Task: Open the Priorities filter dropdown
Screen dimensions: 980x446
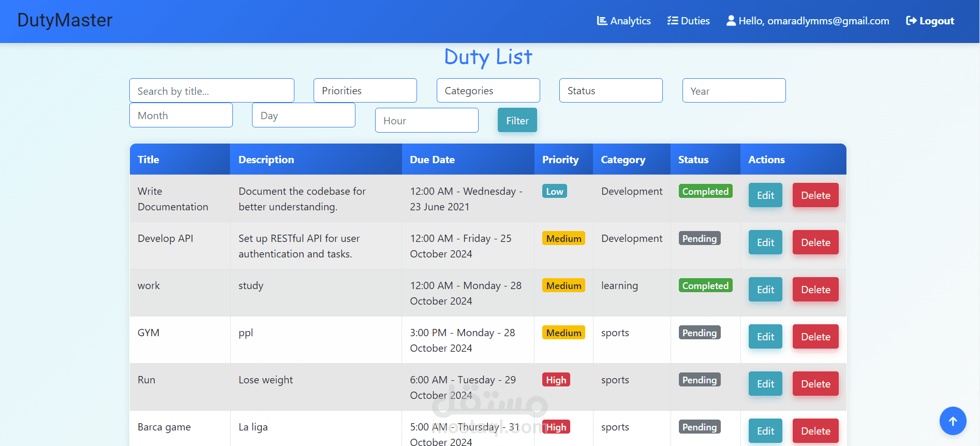Action: coord(365,91)
